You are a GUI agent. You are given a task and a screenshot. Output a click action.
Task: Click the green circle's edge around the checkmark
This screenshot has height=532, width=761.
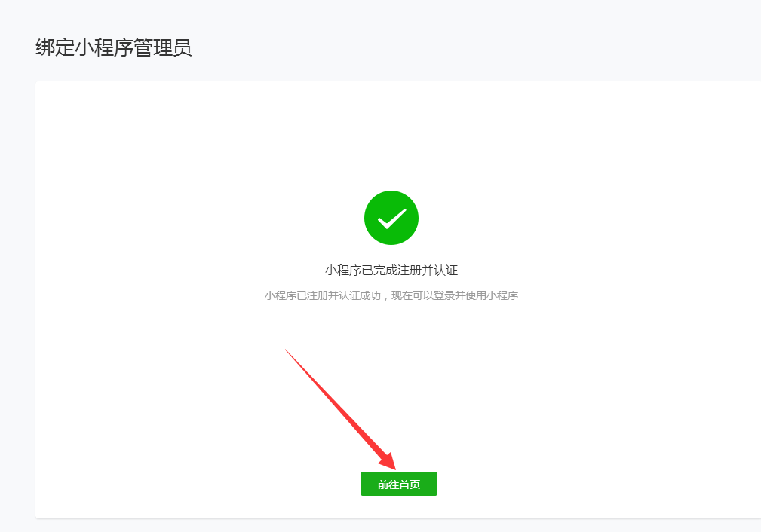(x=391, y=193)
